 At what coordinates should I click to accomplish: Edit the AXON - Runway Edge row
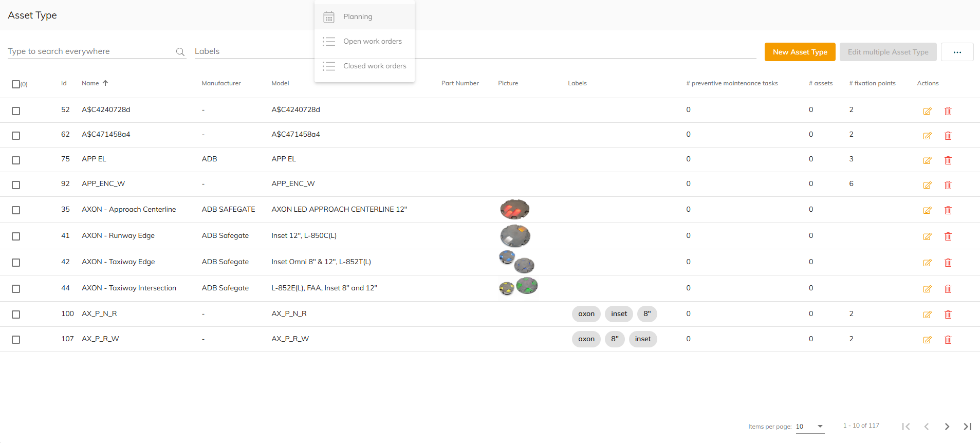pyautogui.click(x=927, y=236)
